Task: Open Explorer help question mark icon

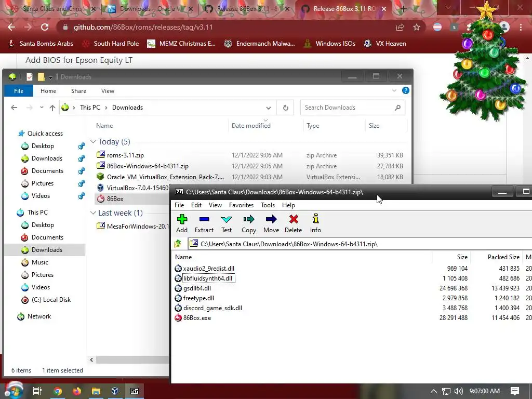Action: pos(405,90)
